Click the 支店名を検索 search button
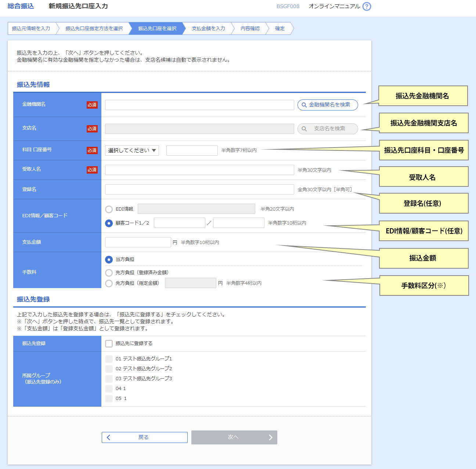Screen dimensions: 476x469 (x=327, y=129)
